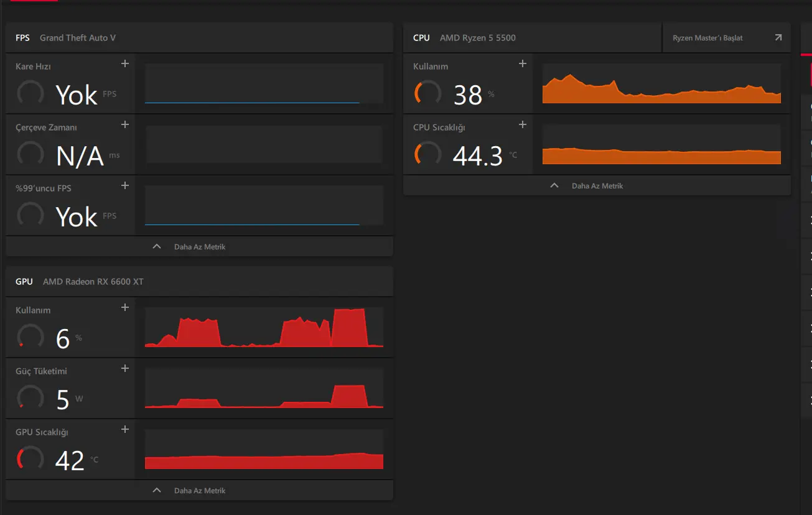
Task: Click the GPU temperature 42°C gauge
Action: tap(30, 459)
